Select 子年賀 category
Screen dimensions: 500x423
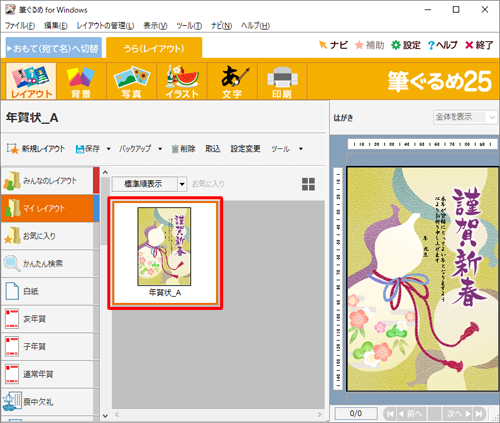pyautogui.click(x=47, y=347)
